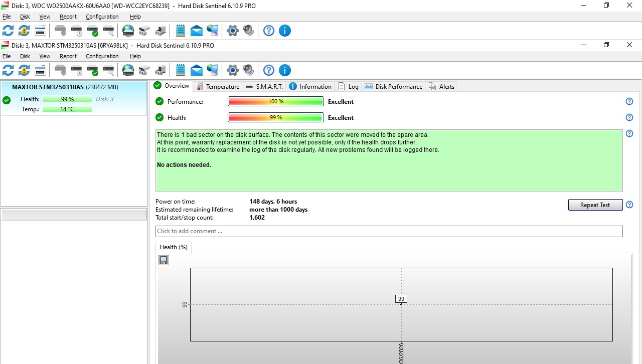The height and width of the screenshot is (364, 642).
Task: Click blue info icon in MAXTOR window toolbar
Action: coord(284,70)
